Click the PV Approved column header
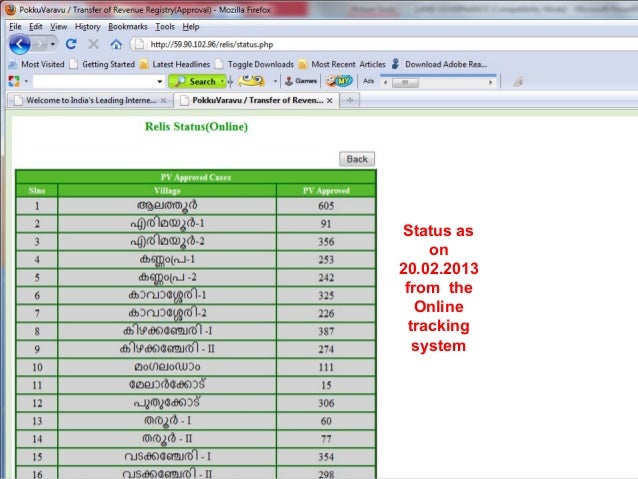The image size is (638, 479). [x=326, y=190]
